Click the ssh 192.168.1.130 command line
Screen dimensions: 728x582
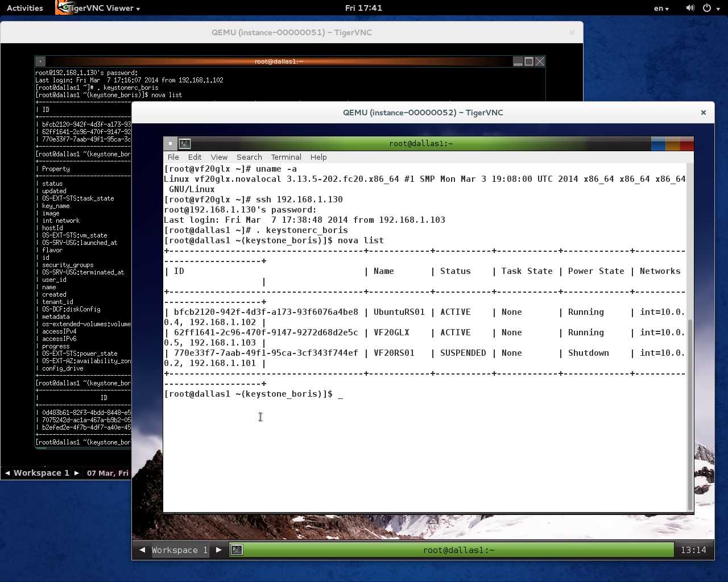pyautogui.click(x=299, y=199)
